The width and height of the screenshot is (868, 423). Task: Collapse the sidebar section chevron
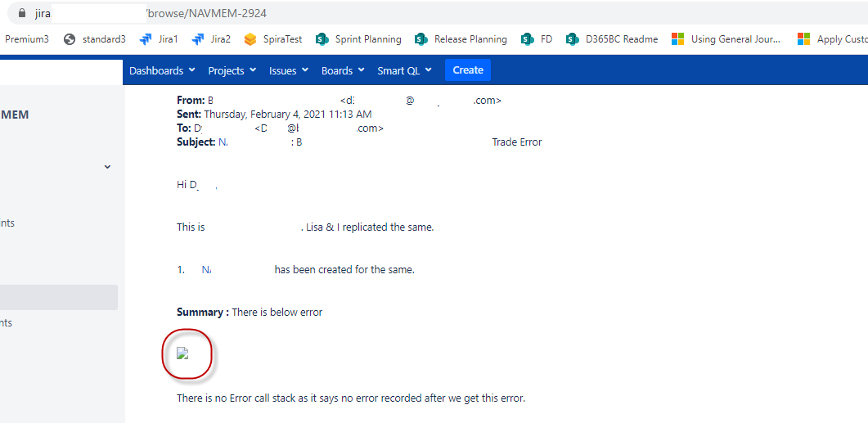point(107,167)
